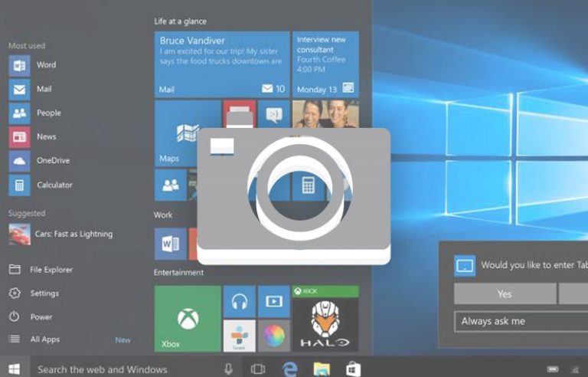
Task: Launch the Groove Music headphones tile
Action: coord(239,302)
